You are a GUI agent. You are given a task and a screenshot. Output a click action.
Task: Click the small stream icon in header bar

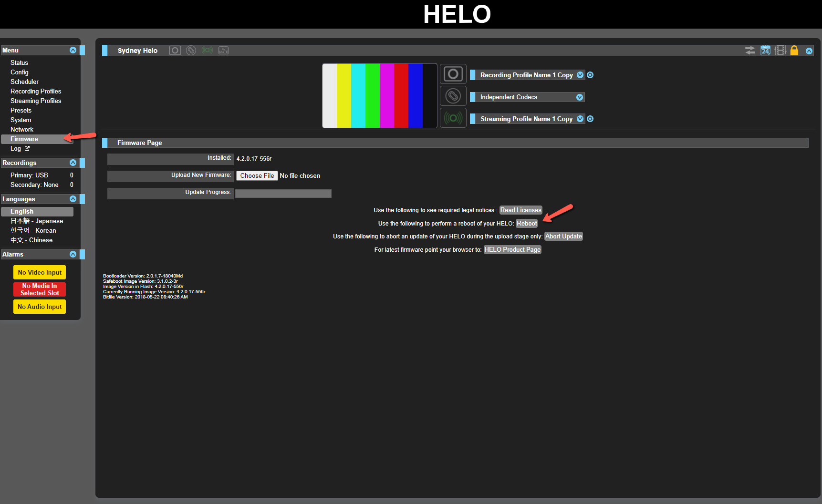click(x=207, y=50)
